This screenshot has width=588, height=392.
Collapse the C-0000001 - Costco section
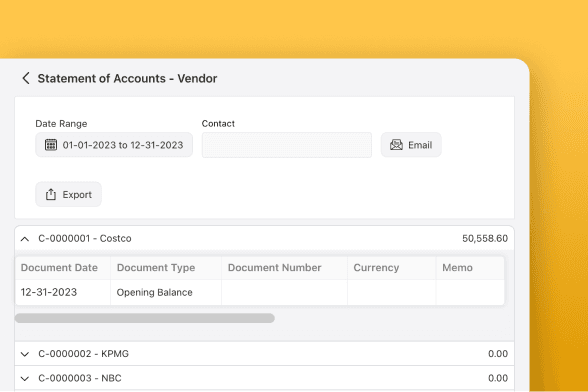(25, 239)
